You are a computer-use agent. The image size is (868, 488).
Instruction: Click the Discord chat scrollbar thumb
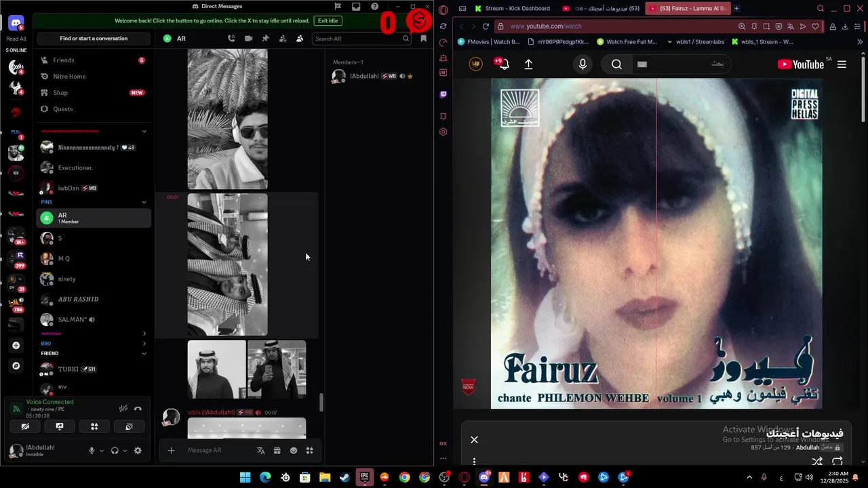click(x=321, y=403)
